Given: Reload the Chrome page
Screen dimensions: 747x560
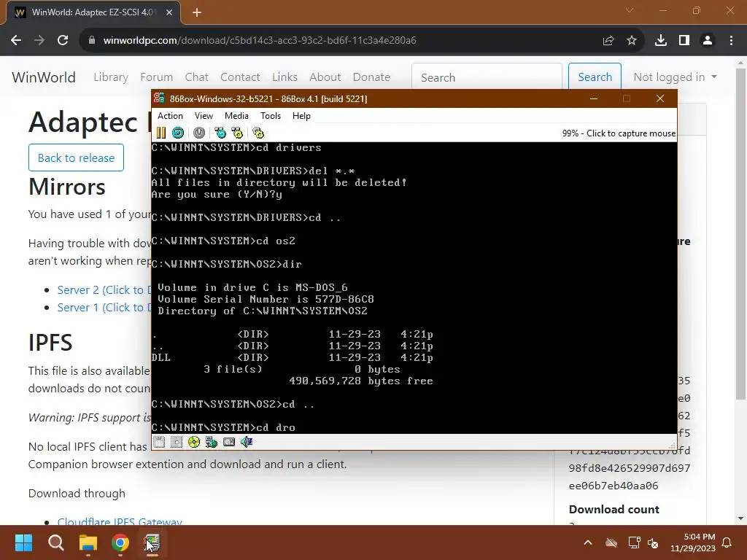Looking at the screenshot, I should (x=63, y=41).
